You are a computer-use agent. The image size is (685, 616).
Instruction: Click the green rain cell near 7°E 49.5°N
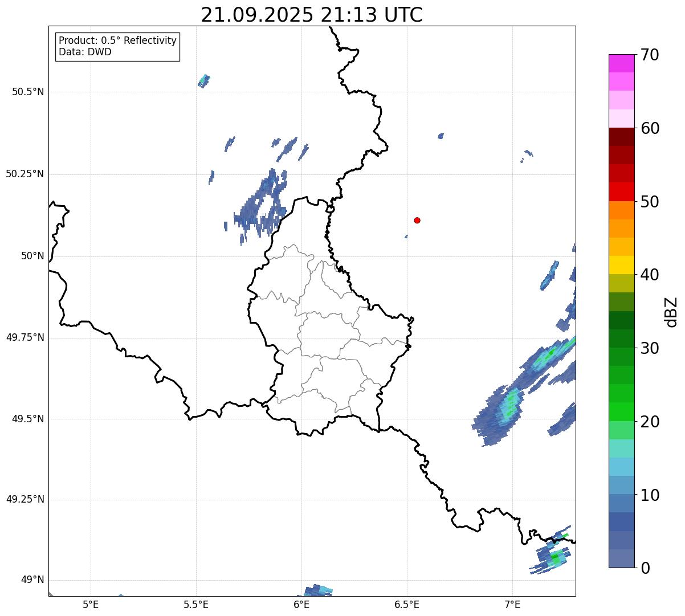[x=510, y=406]
